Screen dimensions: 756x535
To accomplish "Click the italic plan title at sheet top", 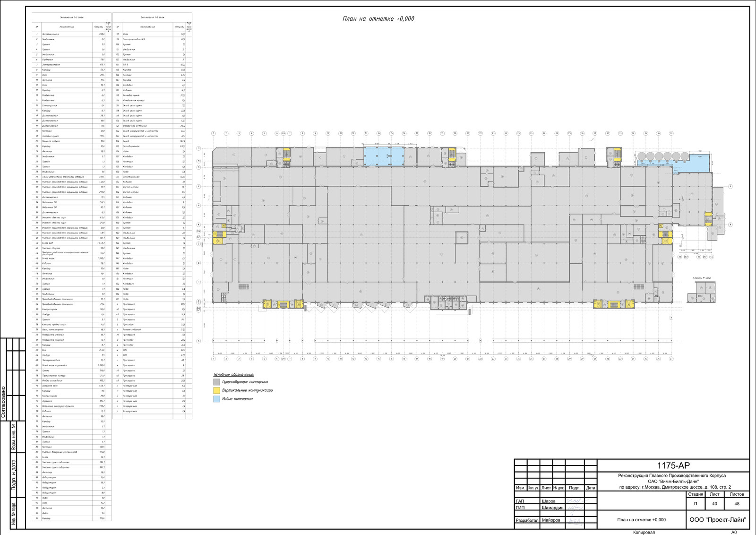I will pyautogui.click(x=378, y=18).
